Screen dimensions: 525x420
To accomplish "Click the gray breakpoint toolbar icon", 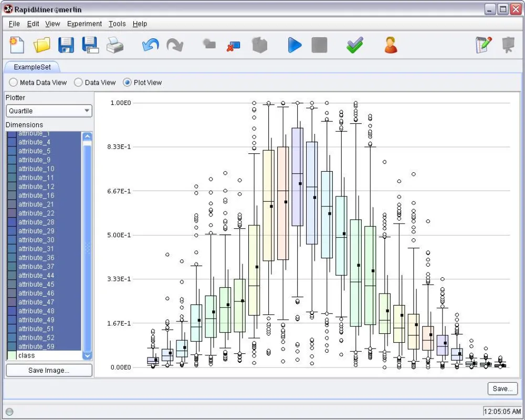I will [209, 44].
